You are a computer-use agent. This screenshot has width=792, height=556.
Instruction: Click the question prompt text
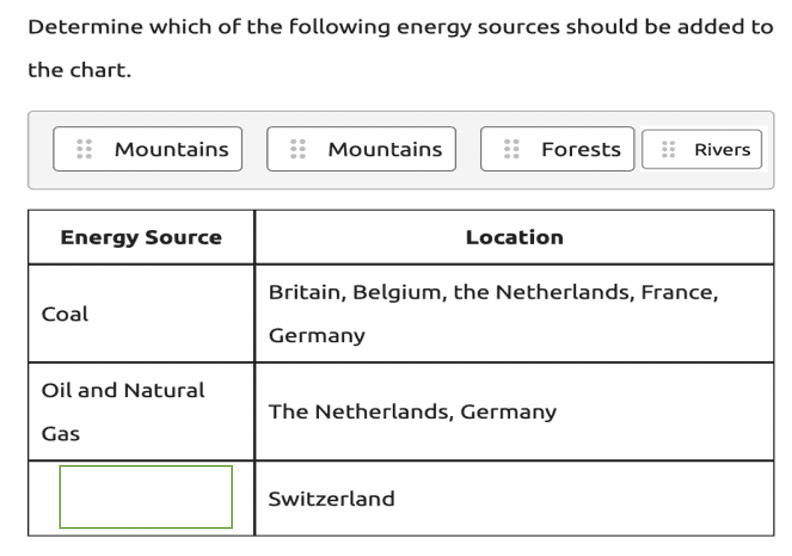coord(401,48)
